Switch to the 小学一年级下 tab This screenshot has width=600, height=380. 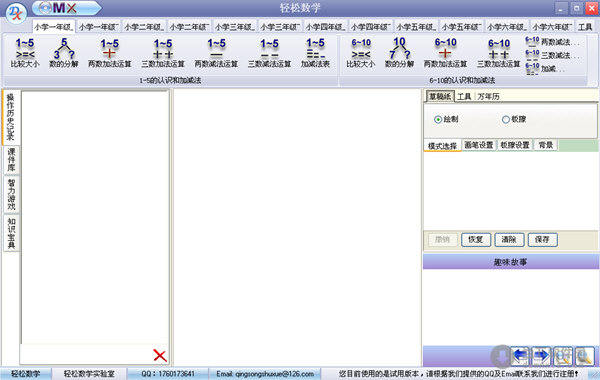(99, 27)
